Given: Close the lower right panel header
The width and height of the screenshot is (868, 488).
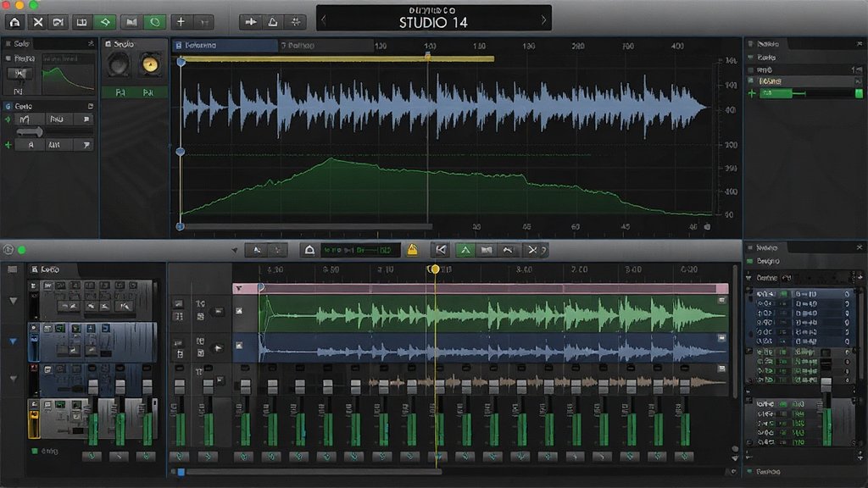Looking at the screenshot, I should pyautogui.click(x=860, y=247).
